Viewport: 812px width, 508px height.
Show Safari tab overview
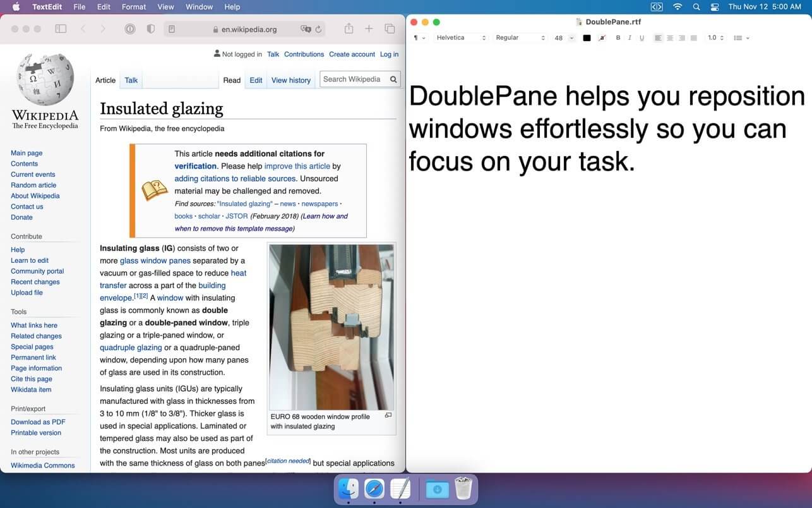[390, 29]
